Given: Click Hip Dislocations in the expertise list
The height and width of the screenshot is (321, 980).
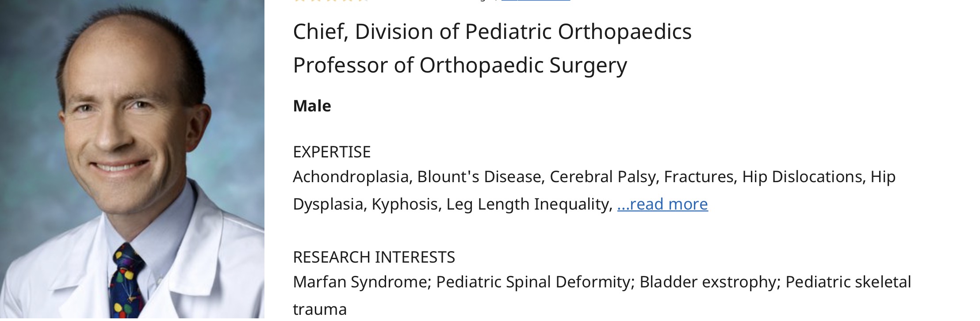Looking at the screenshot, I should click(x=803, y=177).
